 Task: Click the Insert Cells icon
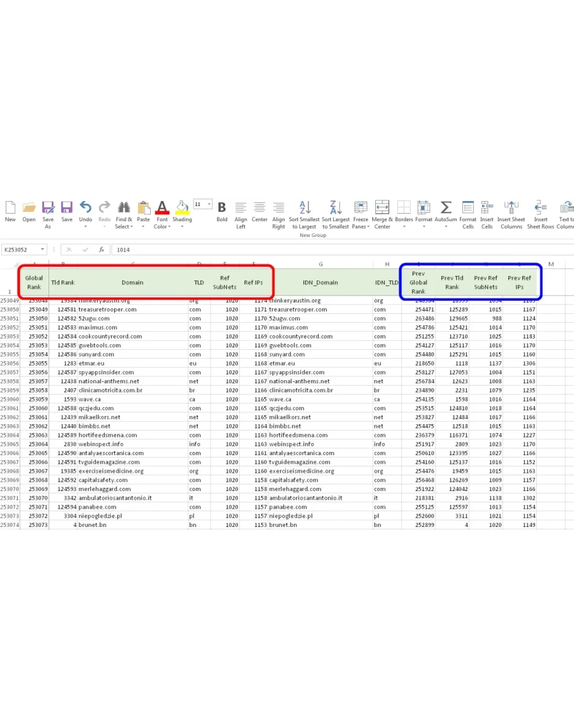(x=487, y=207)
